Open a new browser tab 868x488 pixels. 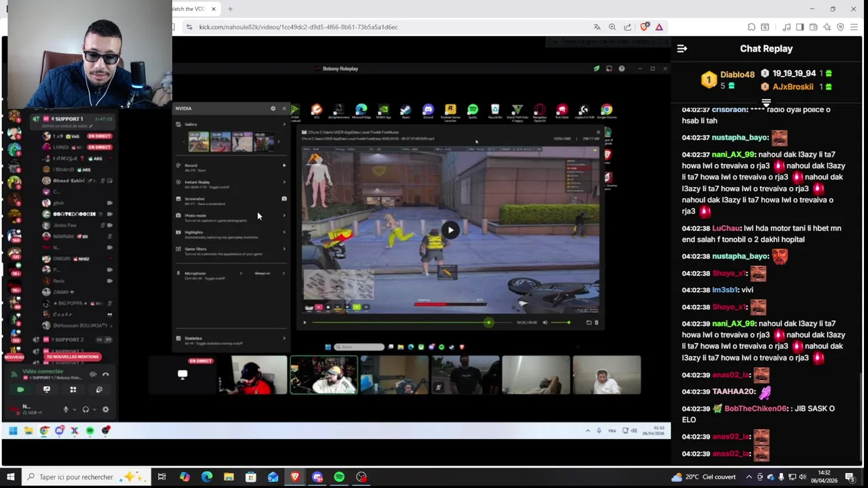click(230, 9)
